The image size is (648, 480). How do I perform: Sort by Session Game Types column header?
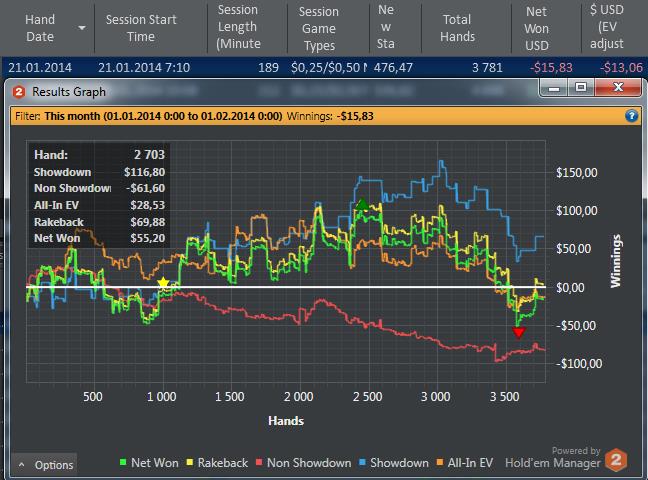pyautogui.click(x=319, y=28)
